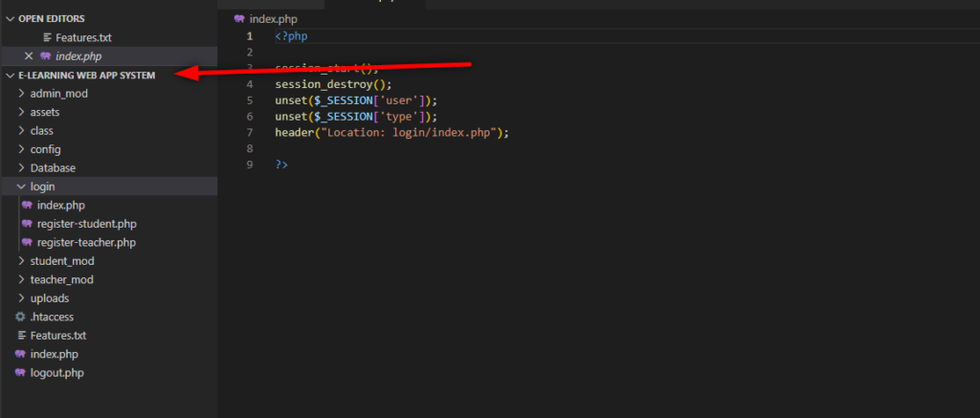Expand the Database folder
980x418 pixels.
22,168
